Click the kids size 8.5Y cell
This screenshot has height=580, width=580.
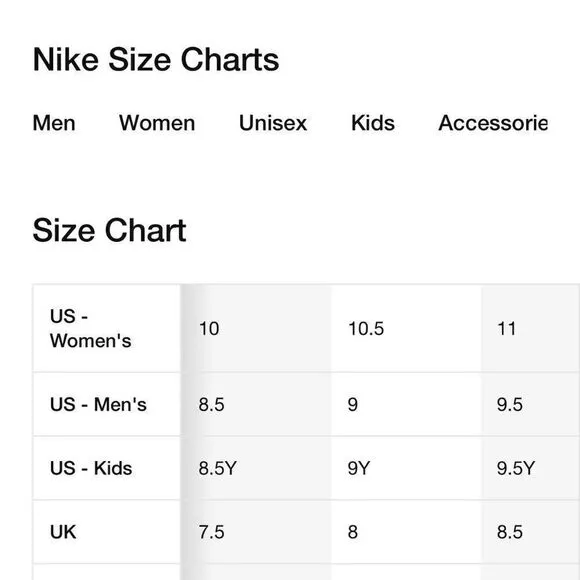[256, 468]
